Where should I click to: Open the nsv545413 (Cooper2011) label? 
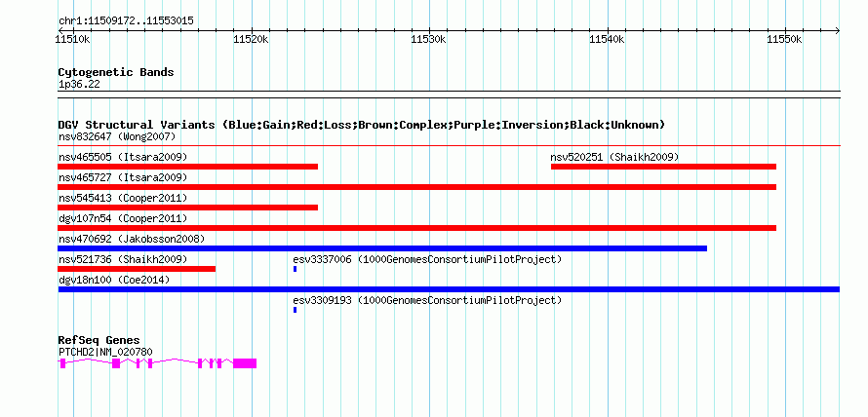(x=123, y=198)
